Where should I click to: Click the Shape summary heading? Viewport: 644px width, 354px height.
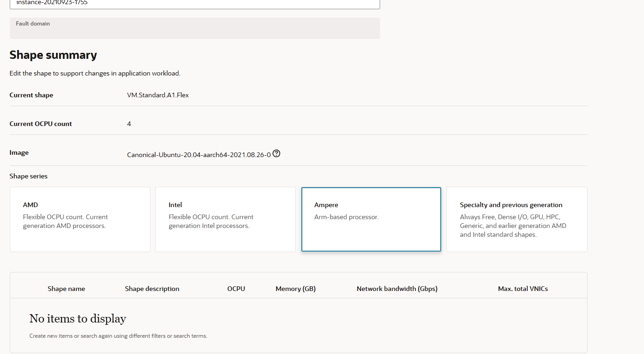53,55
